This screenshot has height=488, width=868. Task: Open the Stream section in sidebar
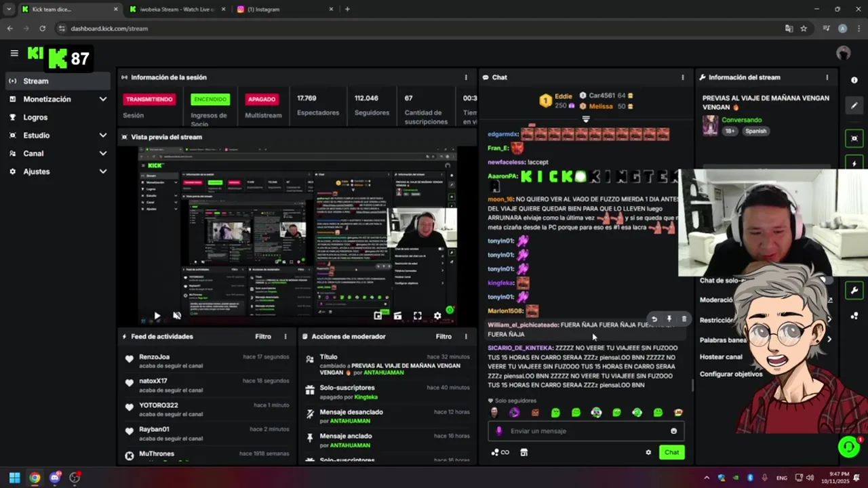58,81
